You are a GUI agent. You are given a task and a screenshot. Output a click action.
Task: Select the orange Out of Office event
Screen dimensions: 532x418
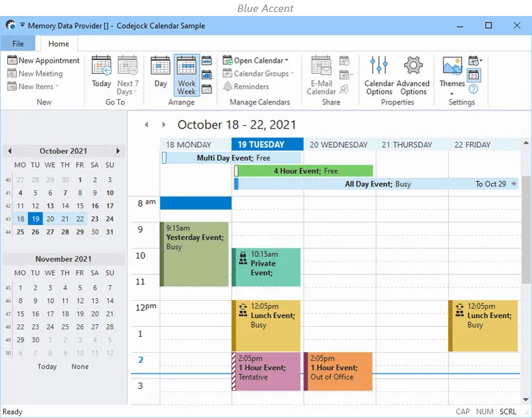[338, 371]
